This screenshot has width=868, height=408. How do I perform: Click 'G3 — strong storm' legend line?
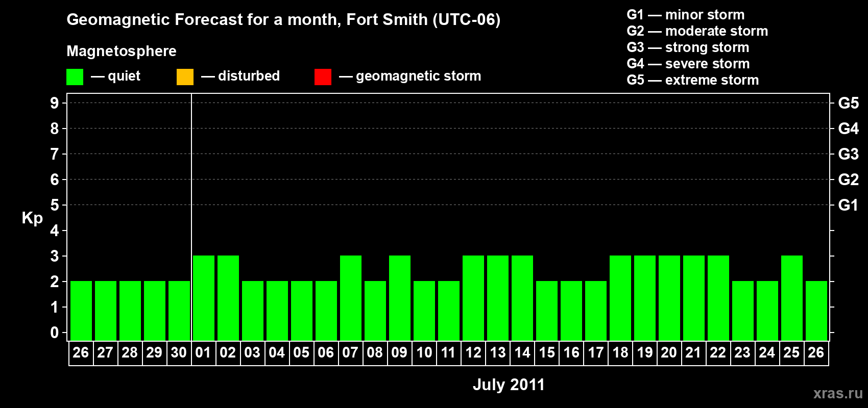coord(688,47)
